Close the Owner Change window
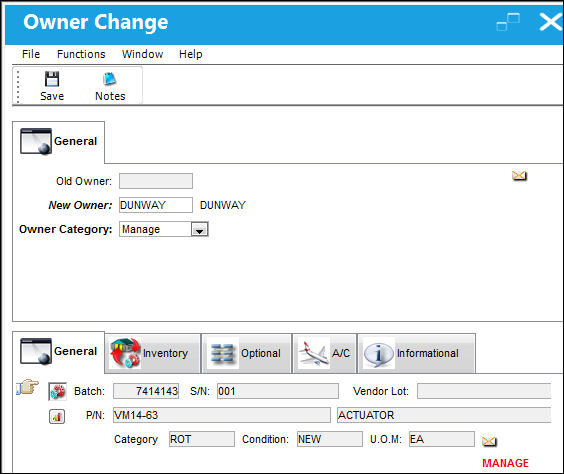The height and width of the screenshot is (474, 564). coord(550,22)
